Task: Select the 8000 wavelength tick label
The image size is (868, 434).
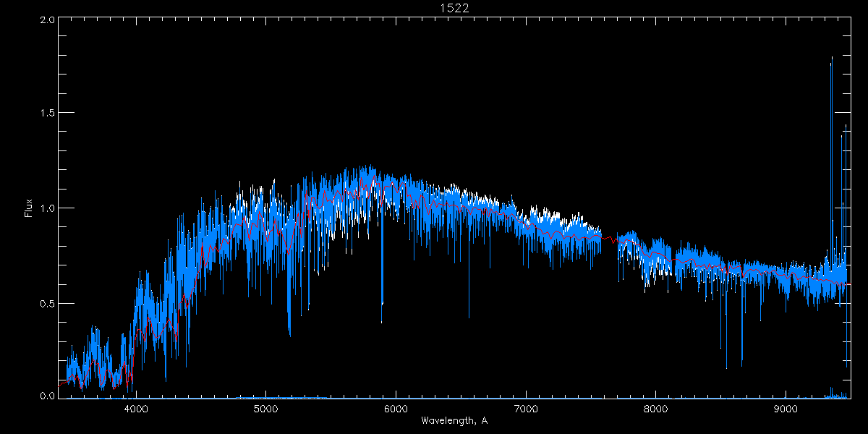Action: (656, 408)
